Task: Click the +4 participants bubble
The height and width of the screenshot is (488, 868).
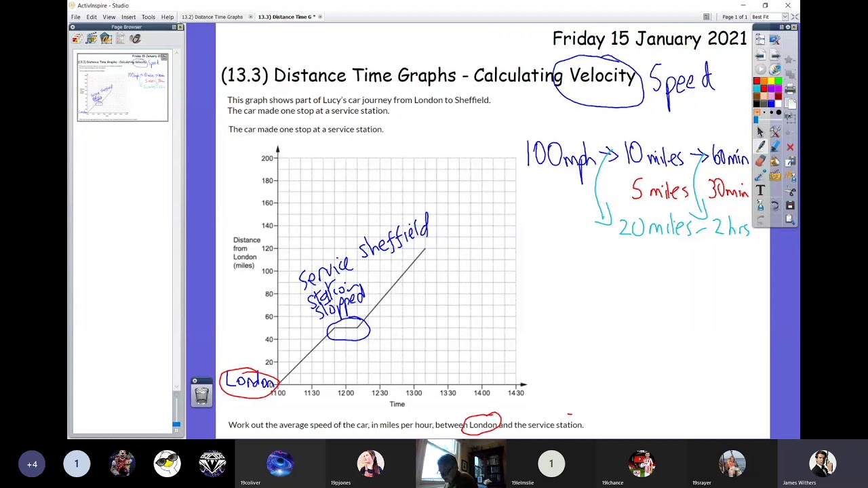Action: 32,464
